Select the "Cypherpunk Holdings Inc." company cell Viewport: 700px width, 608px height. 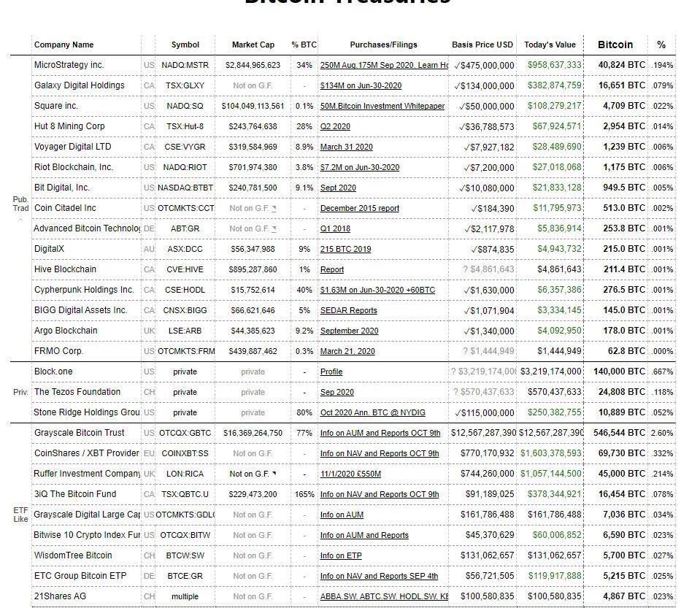pyautogui.click(x=87, y=290)
